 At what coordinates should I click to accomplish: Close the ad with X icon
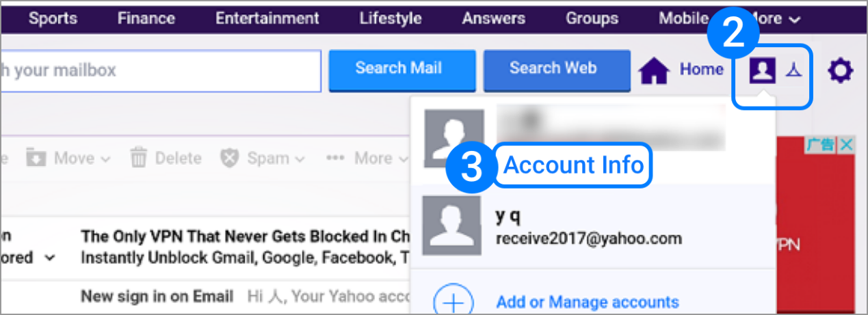846,145
